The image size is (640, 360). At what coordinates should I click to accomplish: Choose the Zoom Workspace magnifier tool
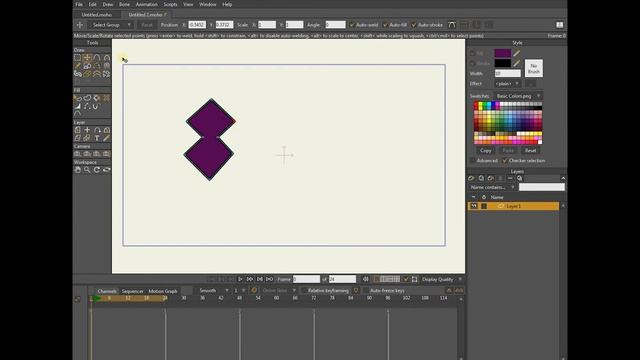pos(87,170)
